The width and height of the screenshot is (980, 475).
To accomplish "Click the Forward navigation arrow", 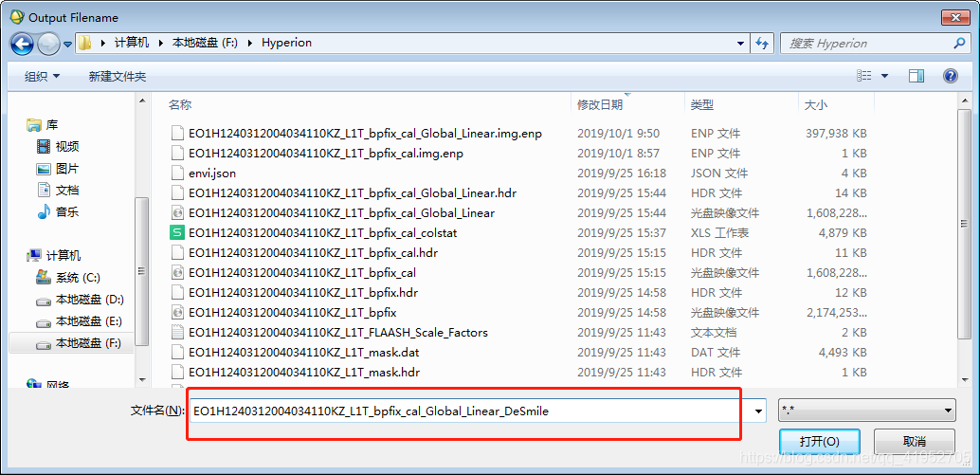I will [x=48, y=44].
